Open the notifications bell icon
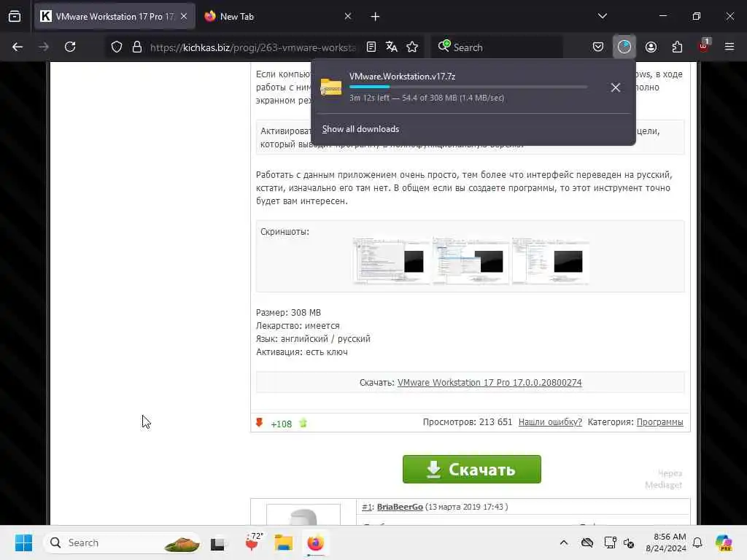The height and width of the screenshot is (560, 747). tap(697, 542)
